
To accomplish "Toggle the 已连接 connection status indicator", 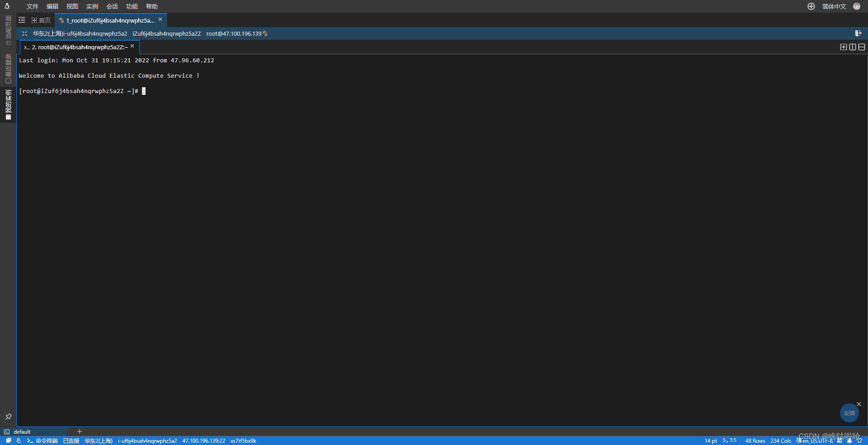I will (x=71, y=441).
